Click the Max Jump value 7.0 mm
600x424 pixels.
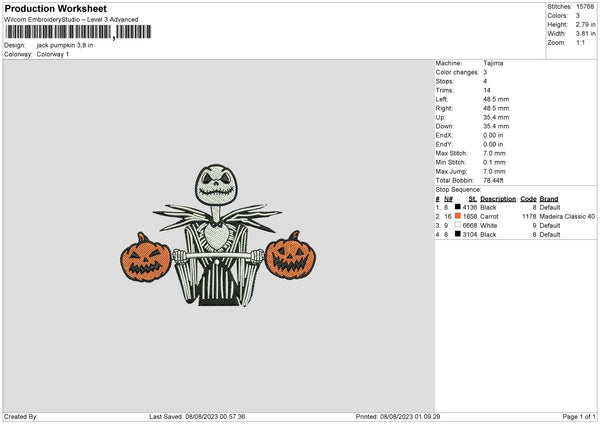click(x=494, y=171)
